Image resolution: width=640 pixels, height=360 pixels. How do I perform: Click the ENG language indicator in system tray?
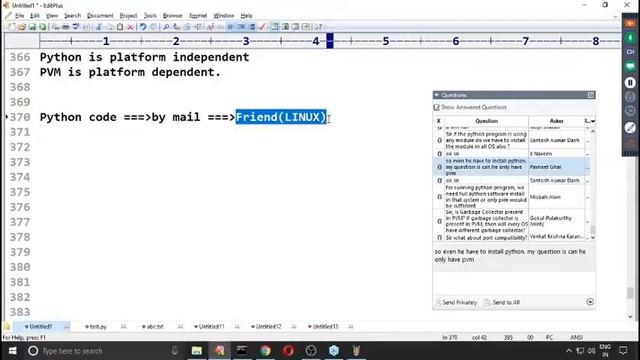point(605,347)
